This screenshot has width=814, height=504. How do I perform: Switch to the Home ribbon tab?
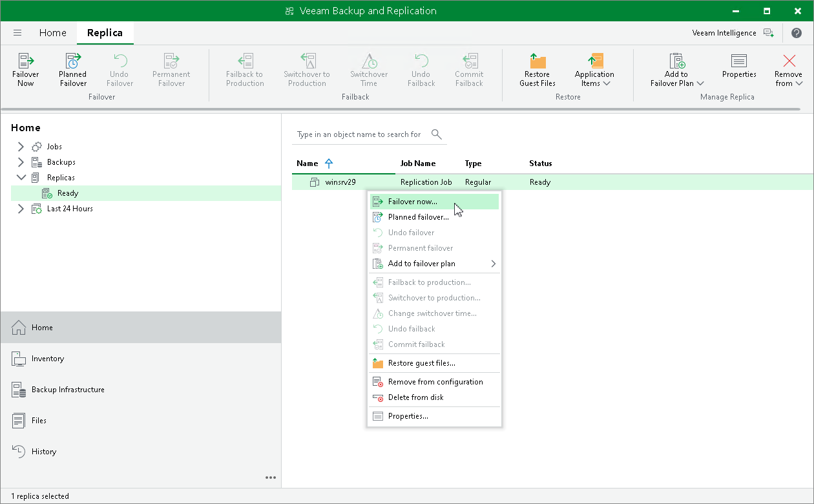click(52, 33)
